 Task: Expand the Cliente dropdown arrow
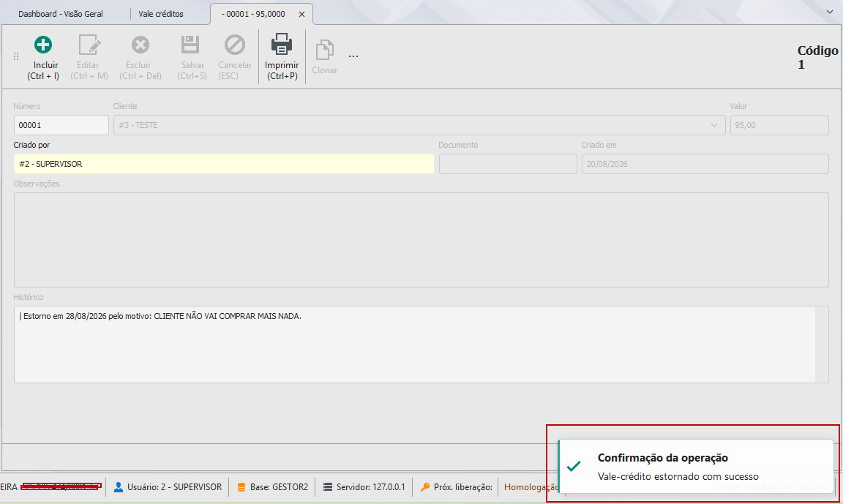click(714, 125)
